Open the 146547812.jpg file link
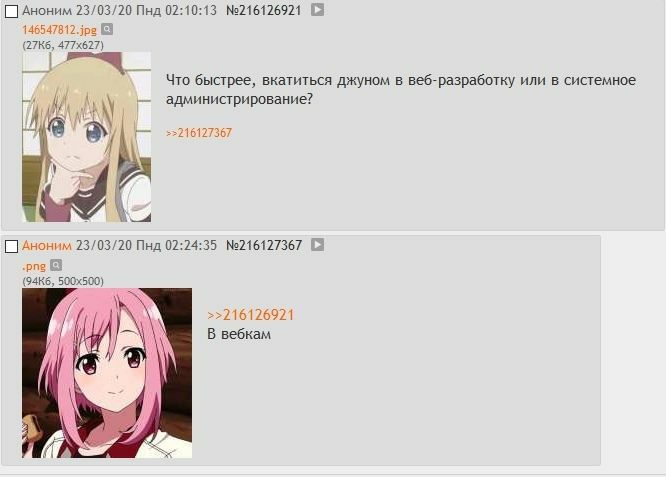 [59, 30]
